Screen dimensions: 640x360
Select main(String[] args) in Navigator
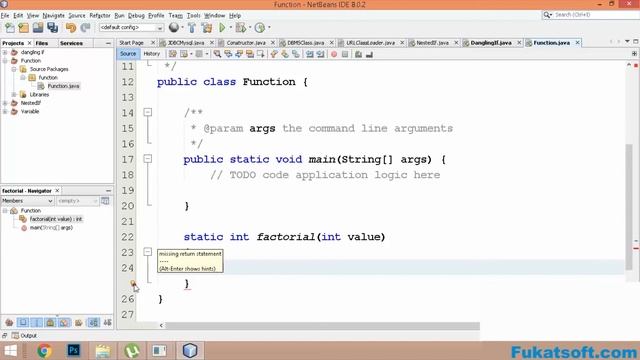point(51,228)
